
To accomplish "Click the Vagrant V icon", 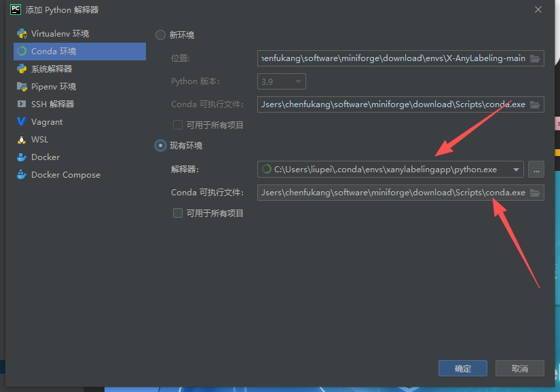I will coord(22,121).
